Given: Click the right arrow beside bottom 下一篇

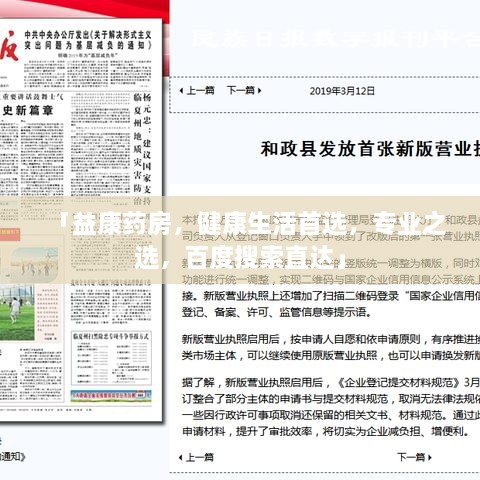Looking at the screenshot, I should pos(430,458).
